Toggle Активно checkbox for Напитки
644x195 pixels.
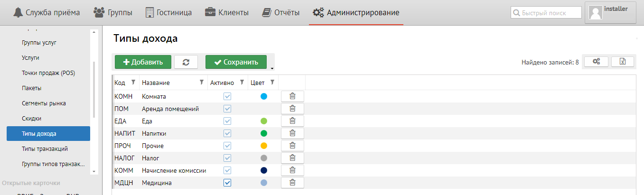(227, 133)
